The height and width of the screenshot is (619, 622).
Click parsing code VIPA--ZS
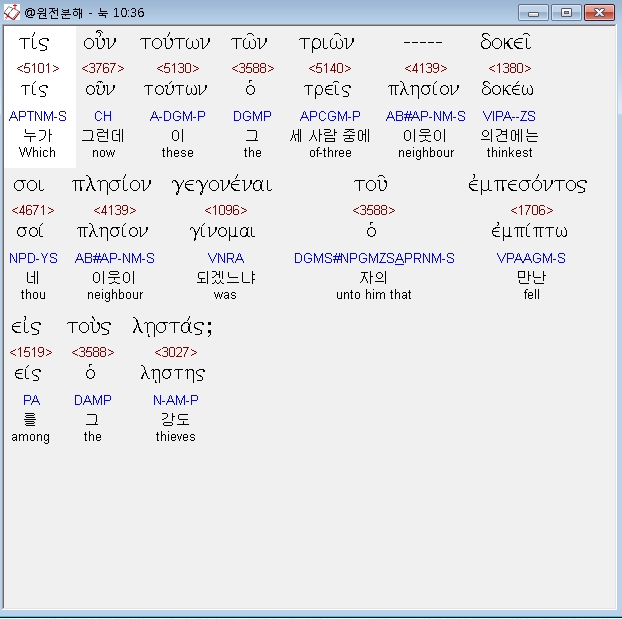click(509, 116)
